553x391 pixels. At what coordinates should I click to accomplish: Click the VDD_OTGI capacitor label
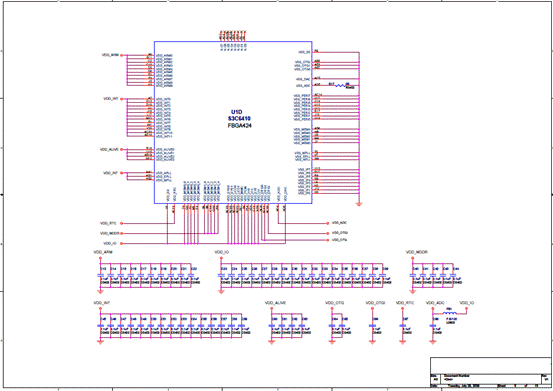[375, 303]
